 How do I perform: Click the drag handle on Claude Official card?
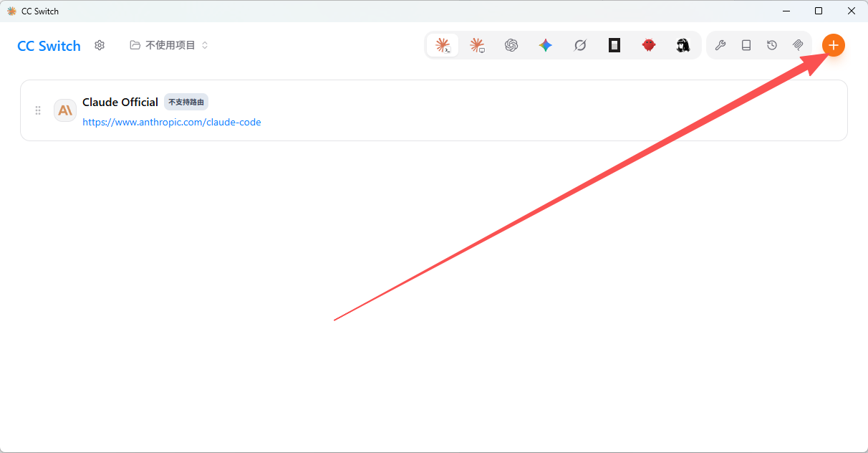[38, 110]
